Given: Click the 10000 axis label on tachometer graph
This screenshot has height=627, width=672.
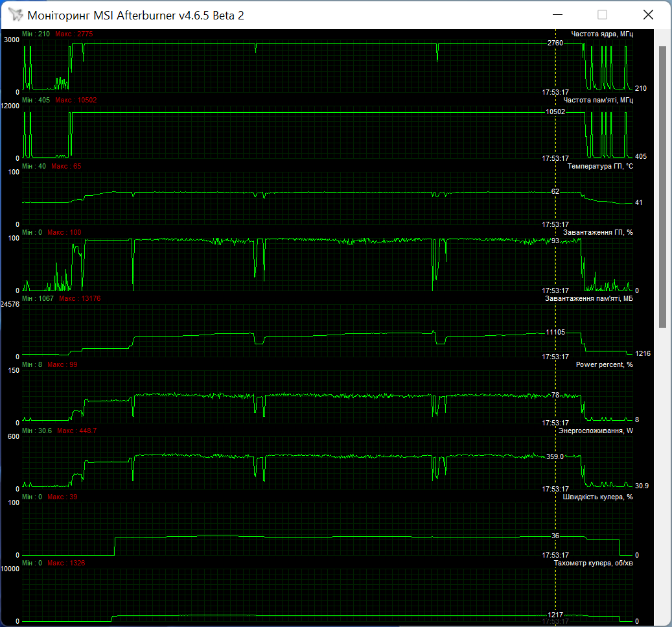Looking at the screenshot, I should [x=10, y=569].
